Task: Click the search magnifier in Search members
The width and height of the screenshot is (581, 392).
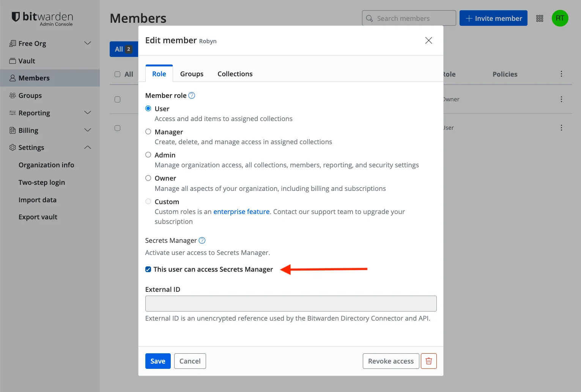Action: click(x=369, y=18)
